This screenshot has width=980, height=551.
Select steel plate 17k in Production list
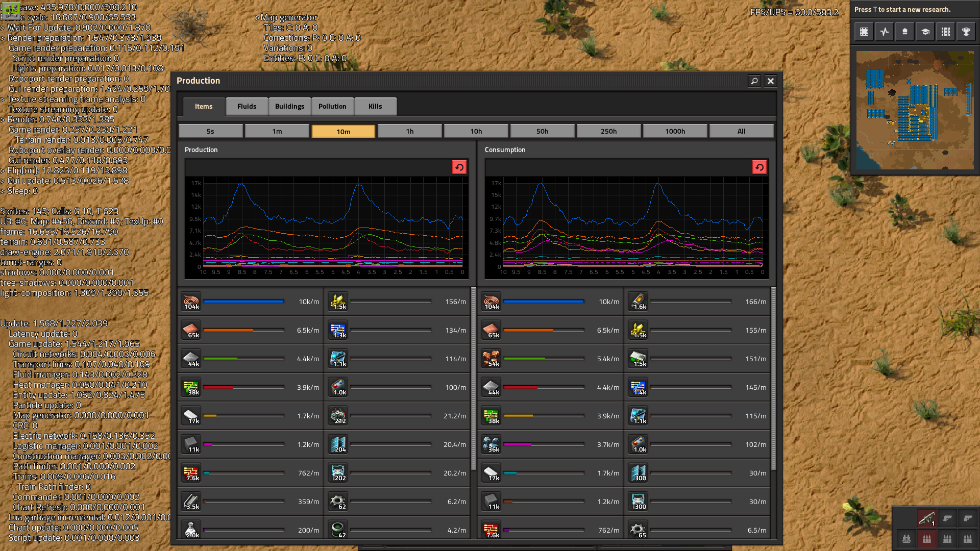pos(192,416)
